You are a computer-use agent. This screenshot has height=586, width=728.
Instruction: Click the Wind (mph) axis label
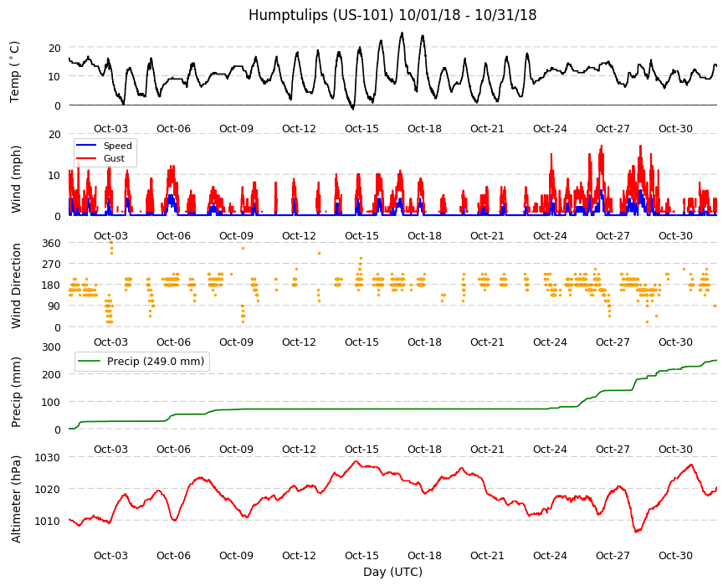coord(16,179)
